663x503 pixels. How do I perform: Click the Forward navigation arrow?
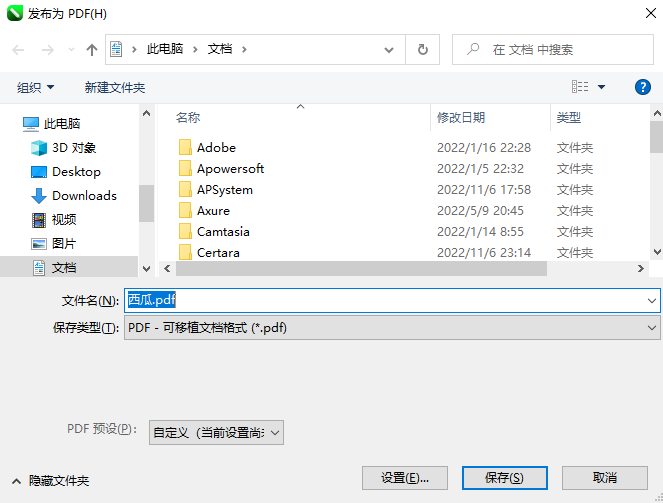pos(47,50)
